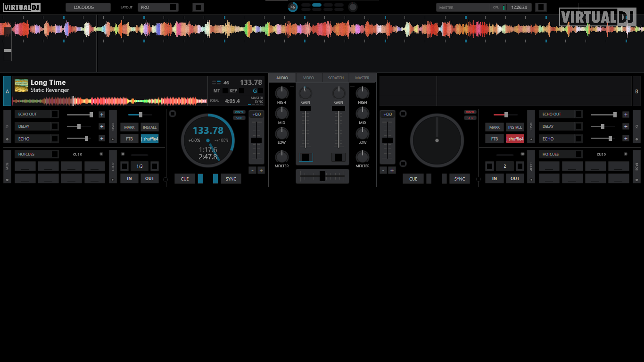This screenshot has width=644, height=362.
Task: Double the deck B loop length
Action: pos(520,166)
